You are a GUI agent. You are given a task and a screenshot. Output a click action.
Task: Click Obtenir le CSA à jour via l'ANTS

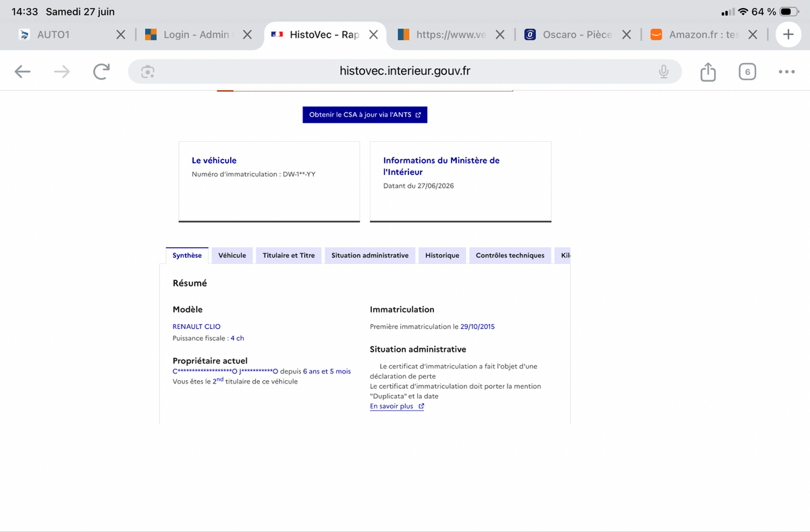365,115
